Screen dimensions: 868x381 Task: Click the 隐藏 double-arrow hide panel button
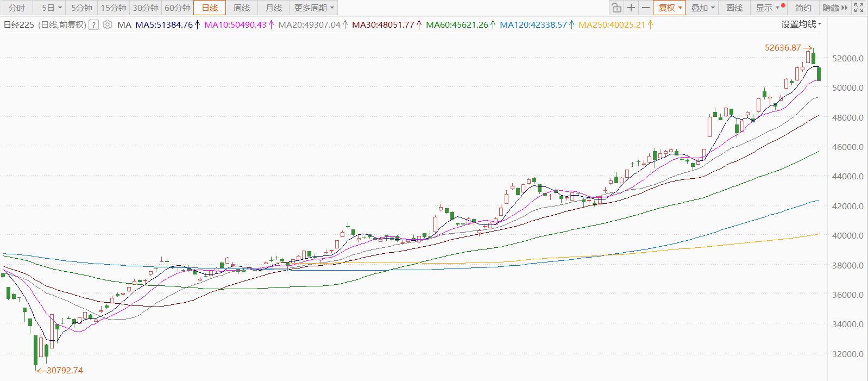pyautogui.click(x=835, y=8)
